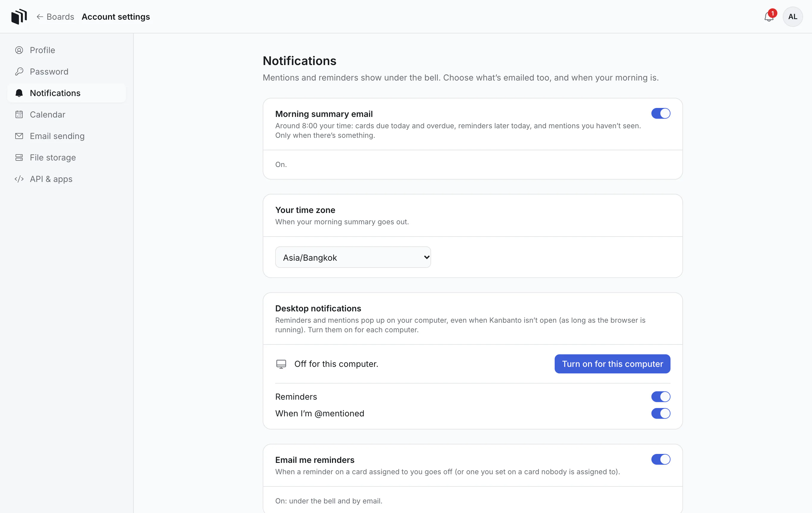Open the notification bell with red badge
This screenshot has height=513, width=812.
click(x=769, y=16)
